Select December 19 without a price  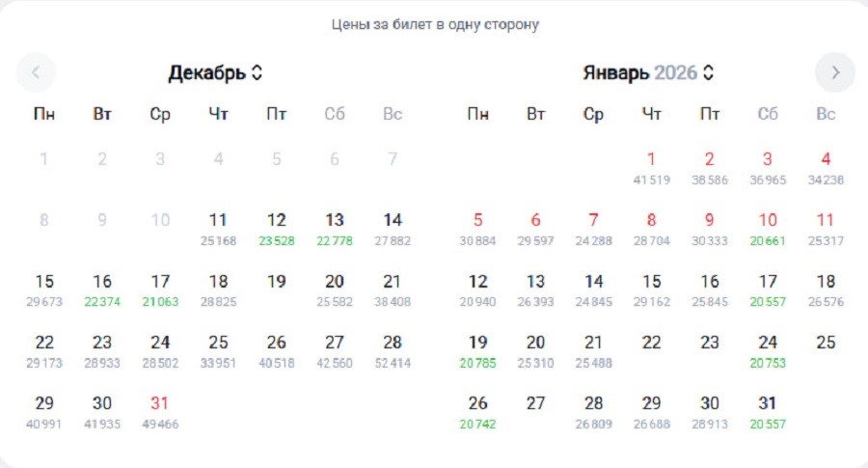point(277,283)
